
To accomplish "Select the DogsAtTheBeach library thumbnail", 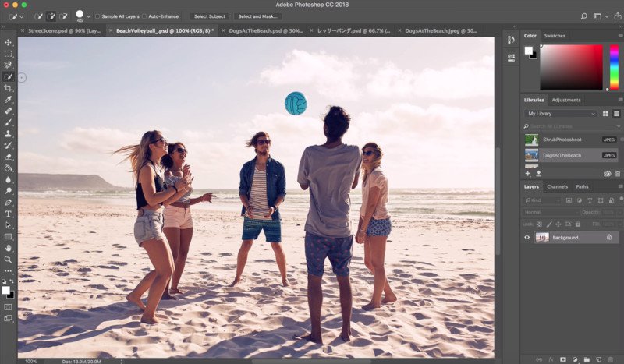I will point(531,156).
